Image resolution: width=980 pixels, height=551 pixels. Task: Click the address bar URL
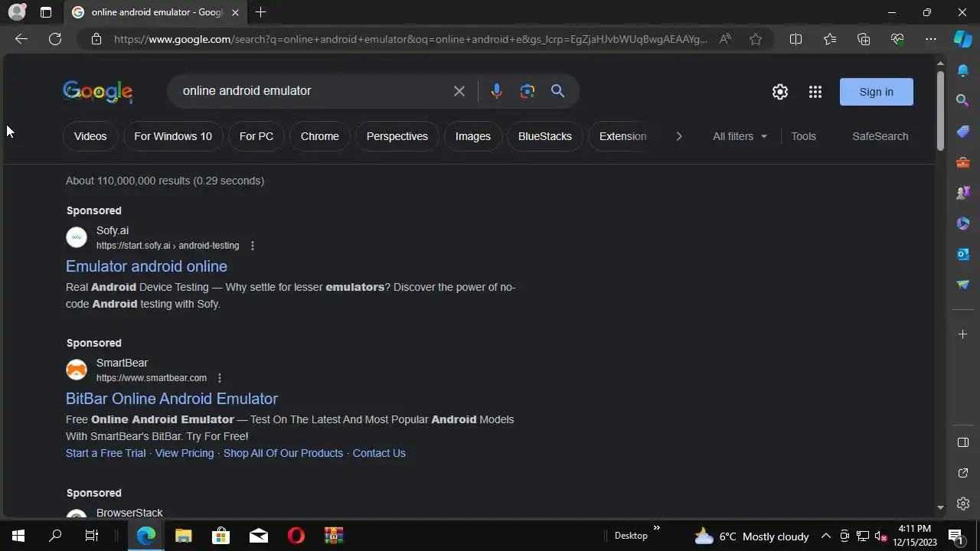411,39
